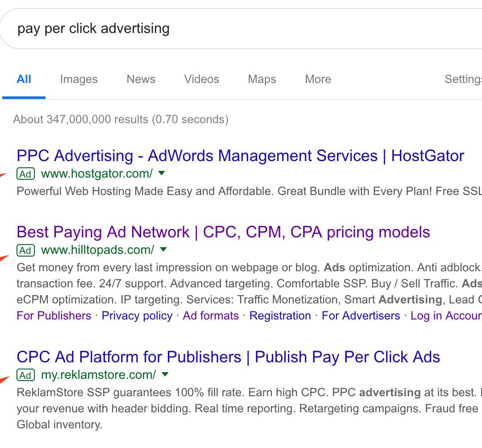Expand the dropdown arrow next to hilltopads.com
Image resolution: width=482 pixels, height=448 pixels.
click(x=163, y=249)
